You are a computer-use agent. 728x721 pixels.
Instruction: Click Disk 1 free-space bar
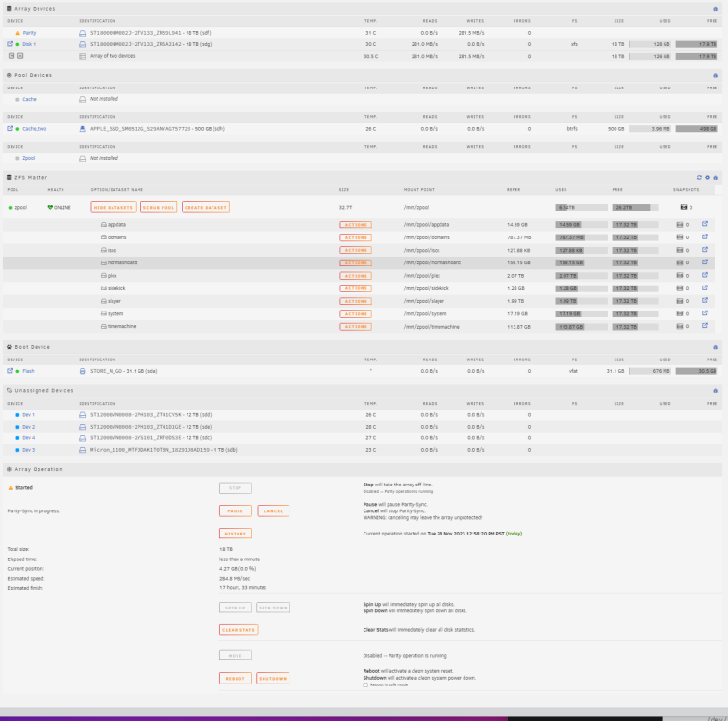click(x=696, y=44)
